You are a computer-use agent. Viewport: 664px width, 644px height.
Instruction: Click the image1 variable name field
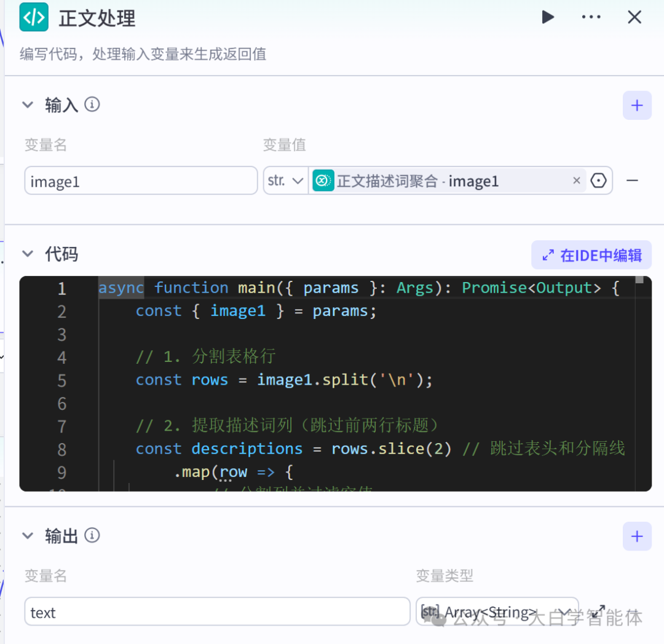140,180
